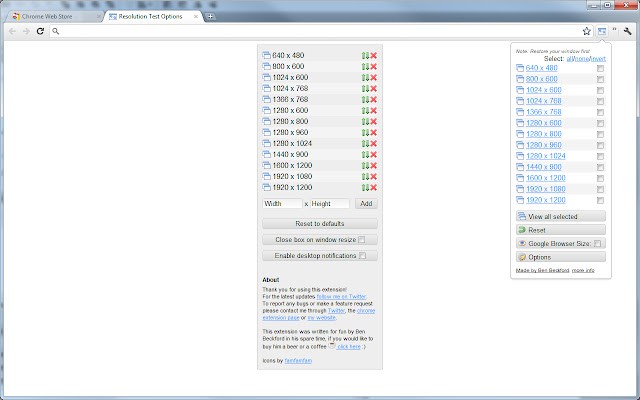Open a new browser tab
Viewport: 640px width, 400px height.
(x=211, y=17)
